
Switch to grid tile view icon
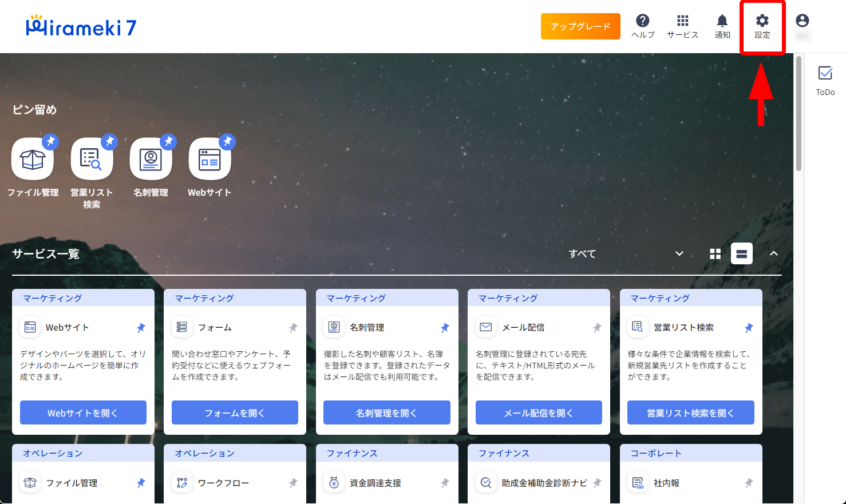[x=715, y=253]
